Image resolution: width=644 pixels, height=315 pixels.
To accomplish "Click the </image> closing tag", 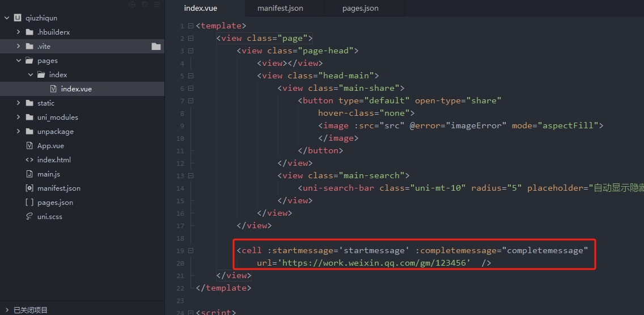I will (x=338, y=138).
